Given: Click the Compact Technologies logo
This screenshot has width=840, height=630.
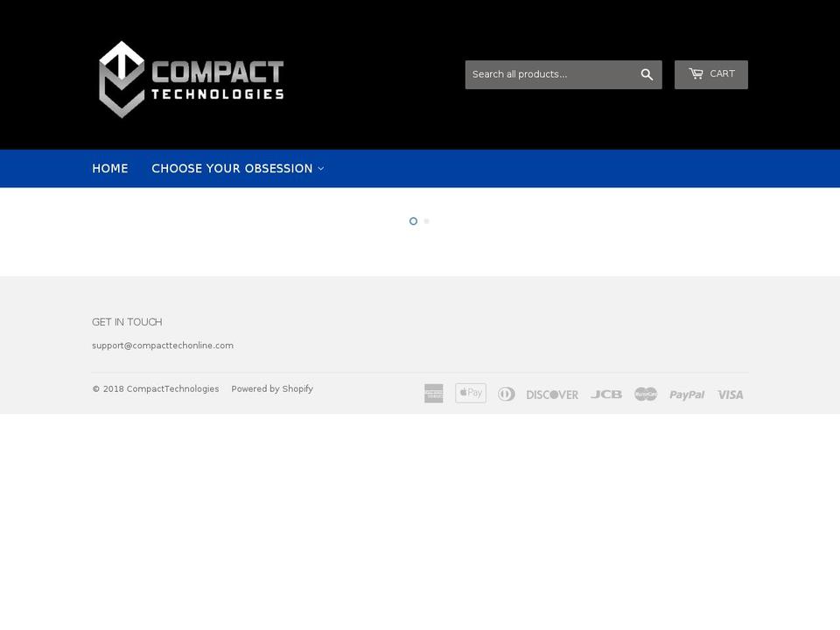Looking at the screenshot, I should pos(192,80).
